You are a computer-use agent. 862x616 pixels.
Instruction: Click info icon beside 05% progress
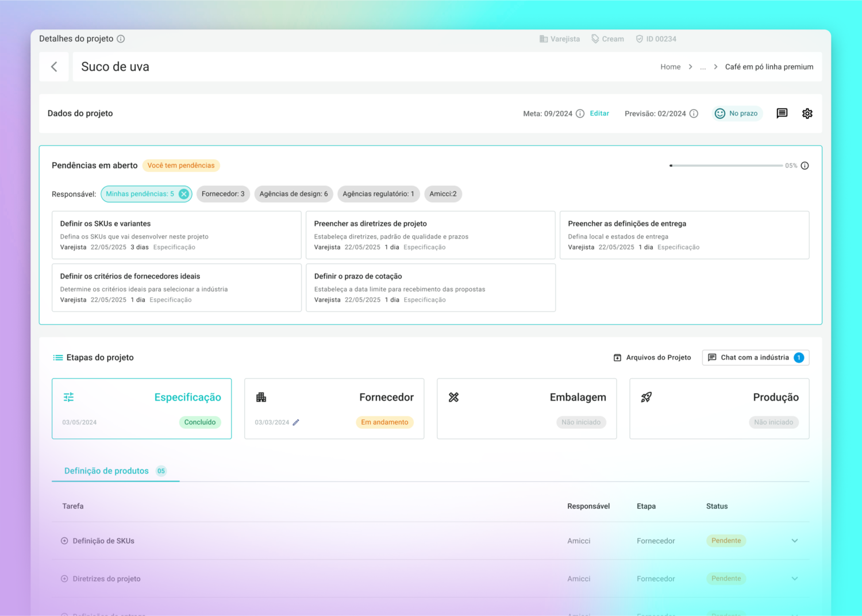pos(805,165)
